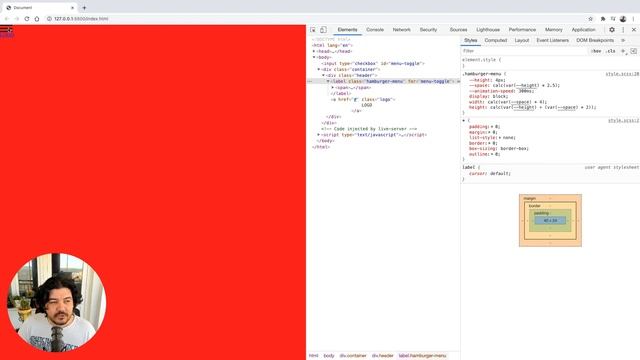Click the browser address bar URL
Image resolution: width=640 pixels, height=360 pixels.
point(81,19)
